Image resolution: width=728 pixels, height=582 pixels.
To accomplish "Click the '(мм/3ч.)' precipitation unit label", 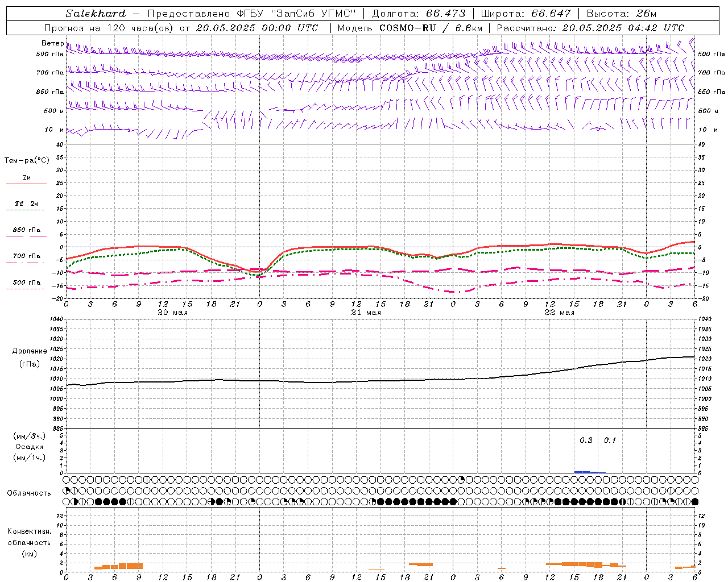I will (x=30, y=436).
